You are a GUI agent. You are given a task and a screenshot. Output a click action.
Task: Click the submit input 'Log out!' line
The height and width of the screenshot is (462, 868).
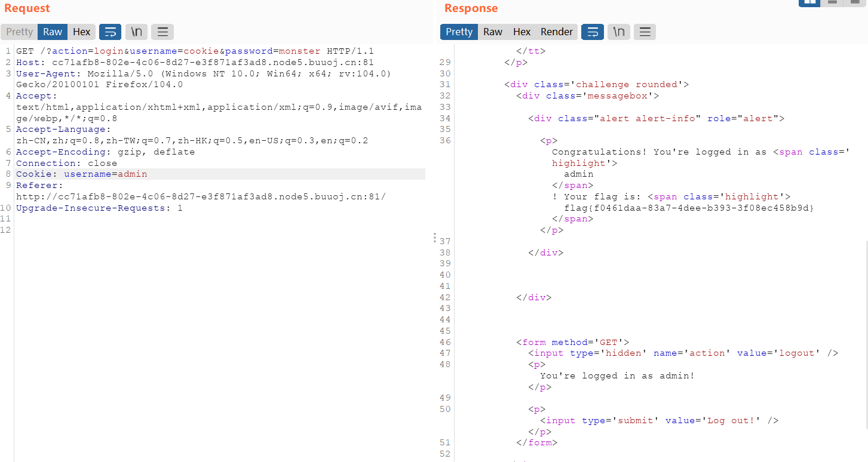coord(659,421)
